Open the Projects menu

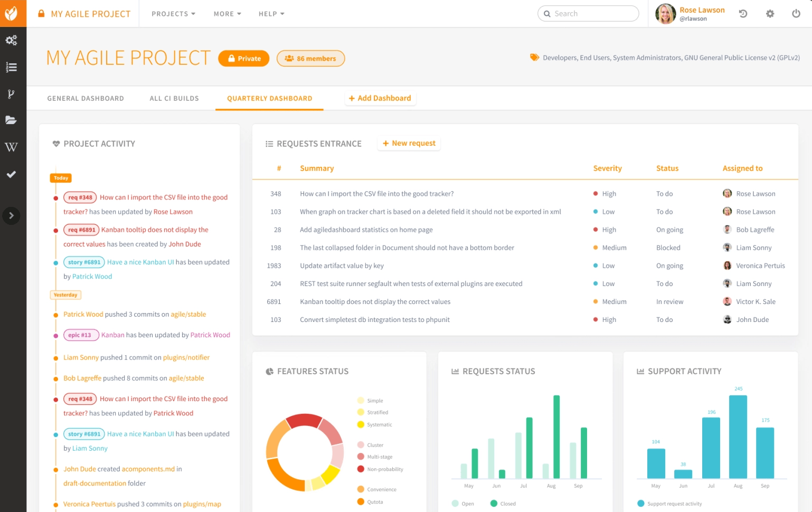coord(173,14)
